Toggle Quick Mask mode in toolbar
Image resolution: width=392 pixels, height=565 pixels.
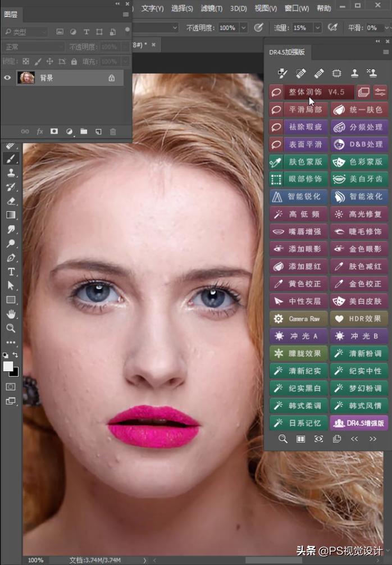[11, 386]
